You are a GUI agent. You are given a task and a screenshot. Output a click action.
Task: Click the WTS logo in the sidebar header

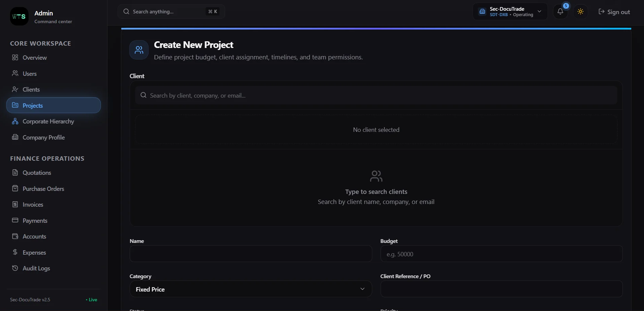point(19,16)
